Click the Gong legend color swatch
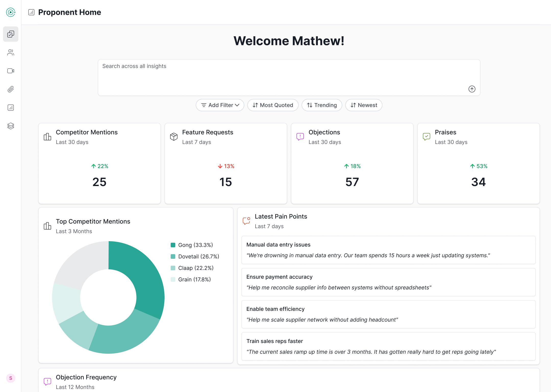 click(173, 245)
